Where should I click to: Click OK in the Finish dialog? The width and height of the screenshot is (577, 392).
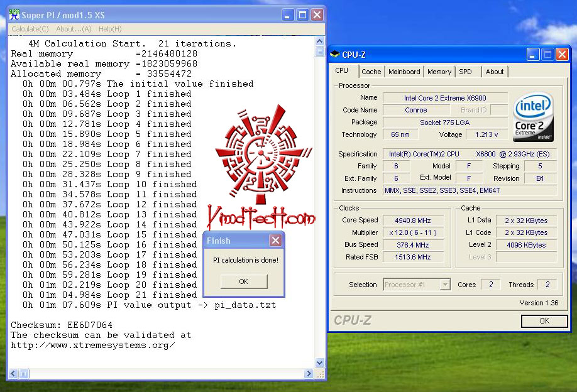coord(244,281)
